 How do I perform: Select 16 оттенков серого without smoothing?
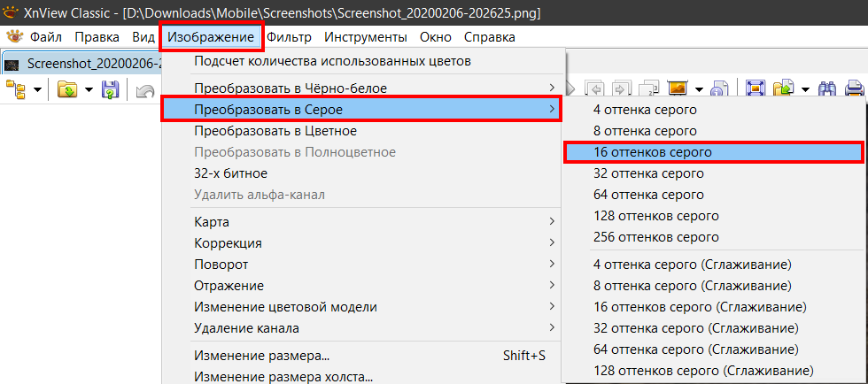714,152
